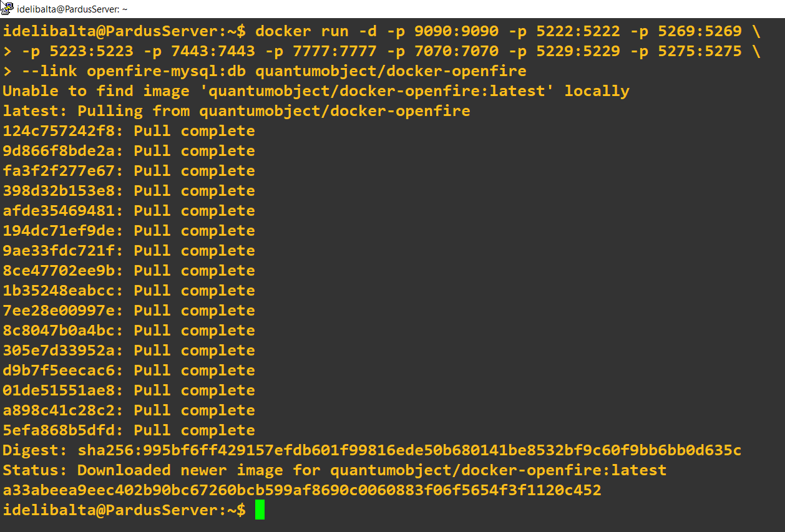The width and height of the screenshot is (785, 532).
Task: Click the 'Status: Downloaded newer image' line
Action: click(x=334, y=470)
